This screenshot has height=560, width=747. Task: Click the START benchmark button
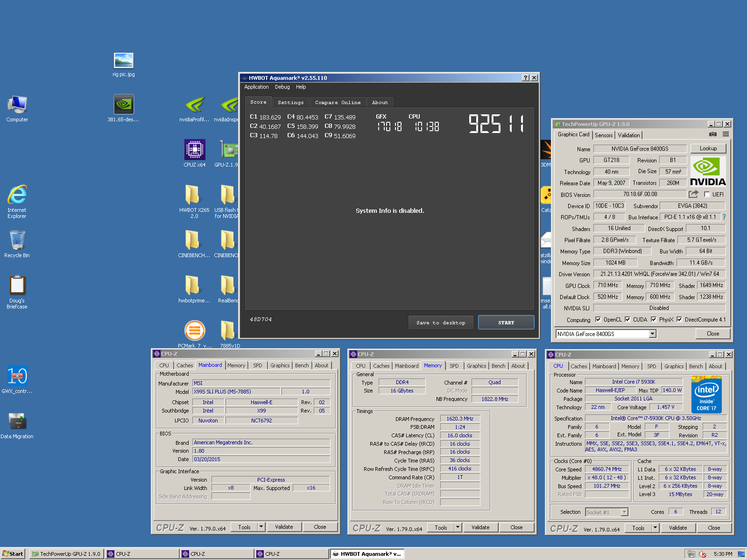[506, 322]
